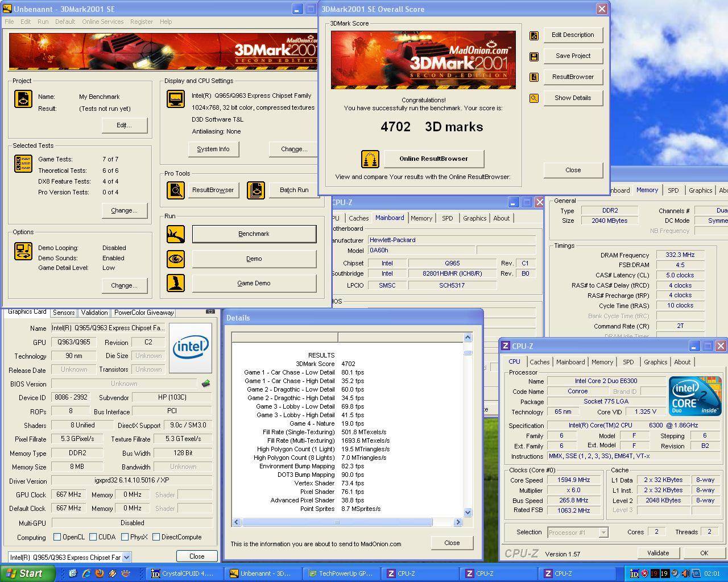
Task: Click right arrow of Details horizontal scrollbar
Action: point(458,522)
